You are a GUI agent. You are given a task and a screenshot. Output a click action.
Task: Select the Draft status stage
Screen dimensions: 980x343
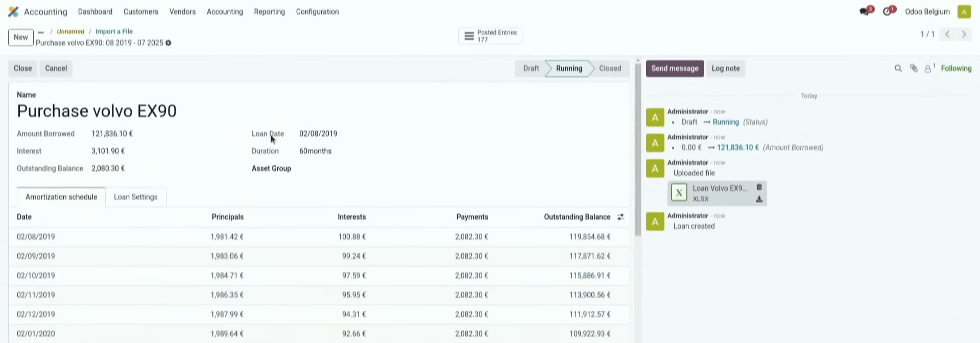[531, 68]
